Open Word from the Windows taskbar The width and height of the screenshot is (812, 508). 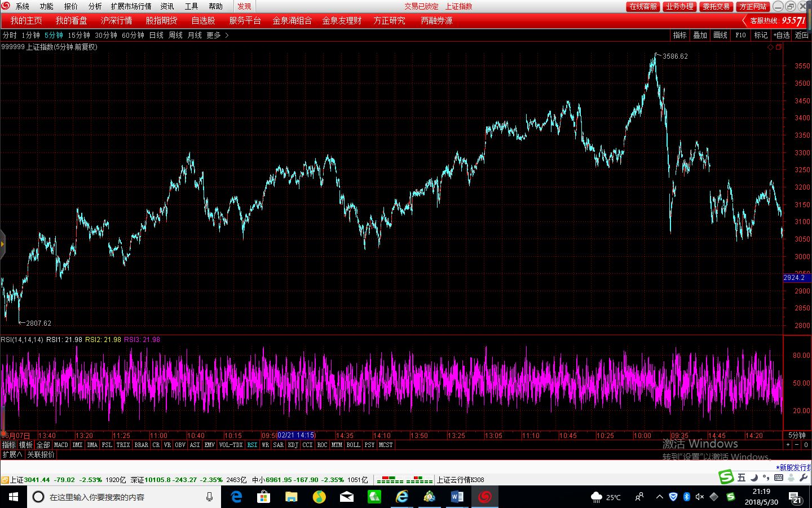(457, 497)
